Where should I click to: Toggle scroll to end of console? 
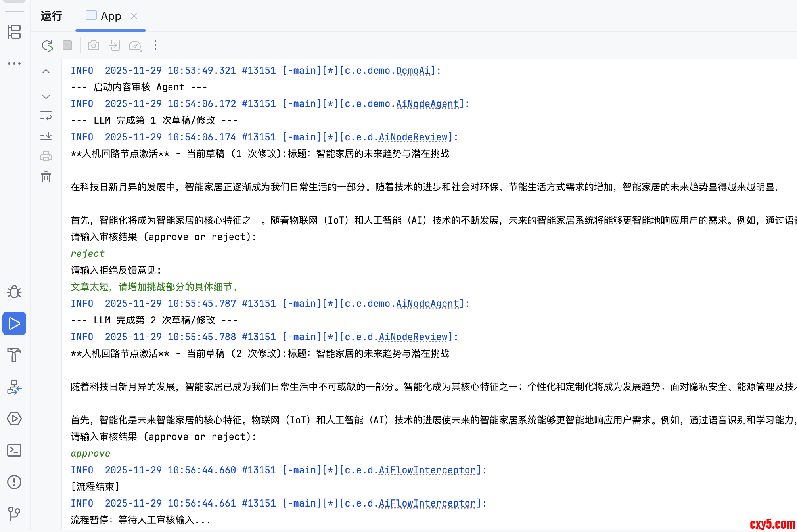(x=46, y=136)
